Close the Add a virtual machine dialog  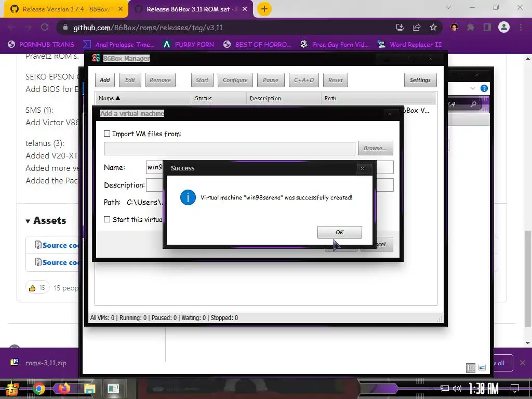tap(390, 114)
